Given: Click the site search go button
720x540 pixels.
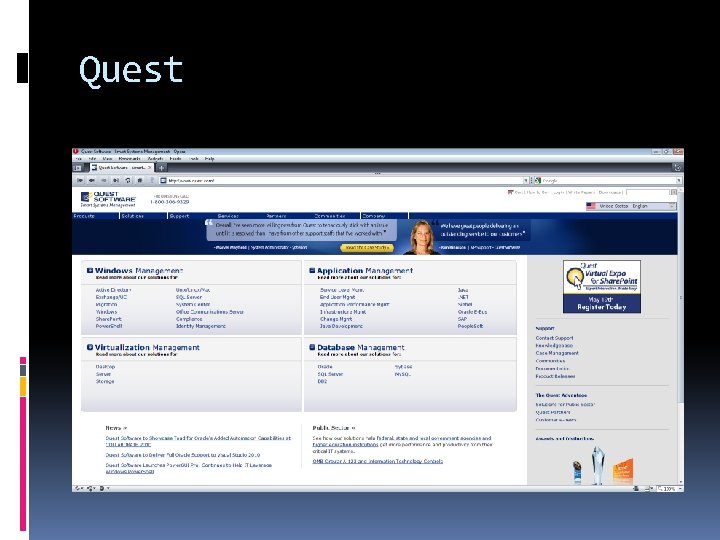Looking at the screenshot, I should (674, 192).
